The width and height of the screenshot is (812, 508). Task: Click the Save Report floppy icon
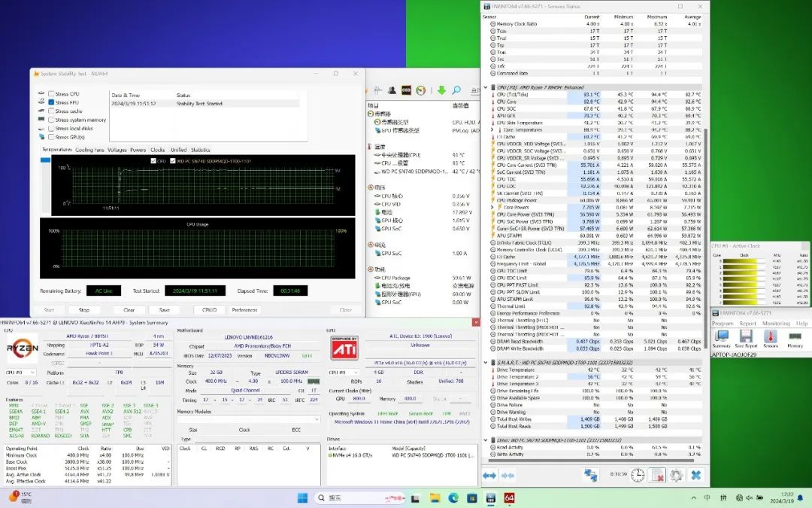point(746,336)
